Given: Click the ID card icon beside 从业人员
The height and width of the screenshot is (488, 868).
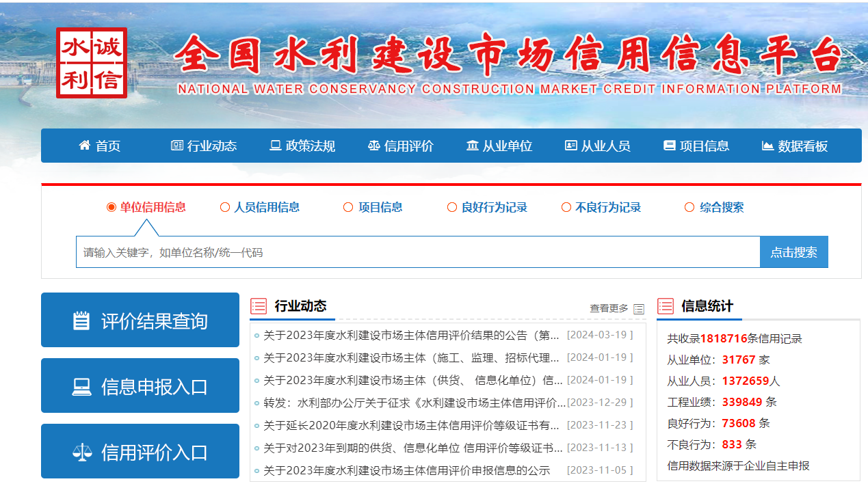Looking at the screenshot, I should coord(571,146).
